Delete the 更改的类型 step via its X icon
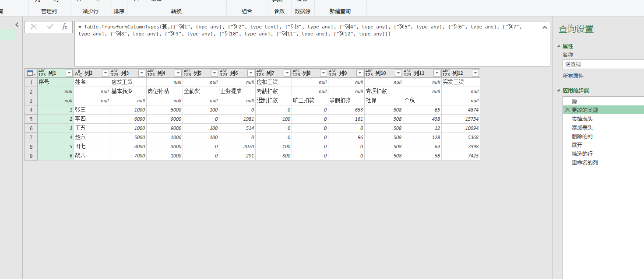 [x=568, y=110]
